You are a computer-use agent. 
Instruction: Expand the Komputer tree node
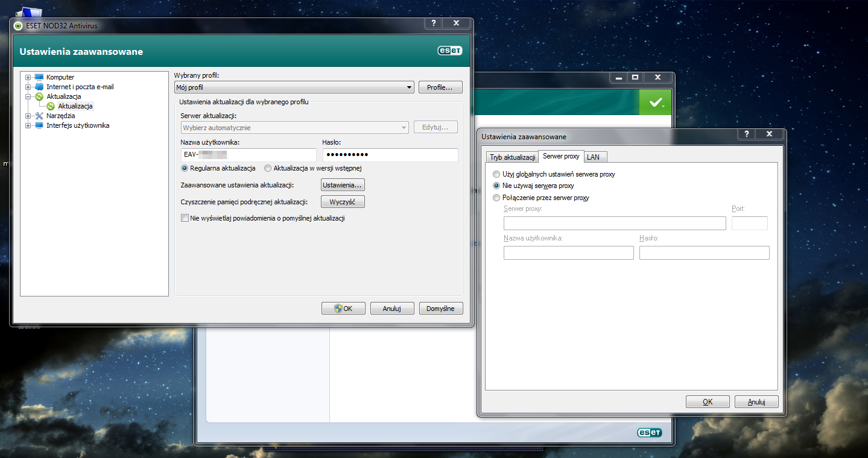tap(28, 77)
